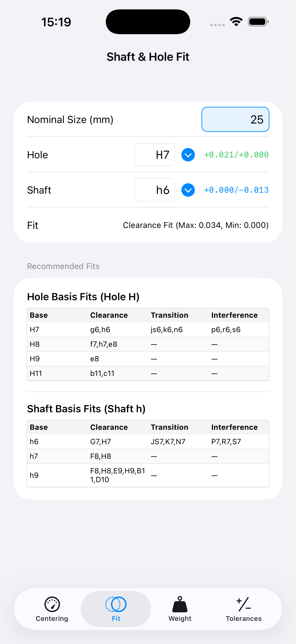Open the Centering tab
Viewport: 296px width, 644px height.
point(52,609)
